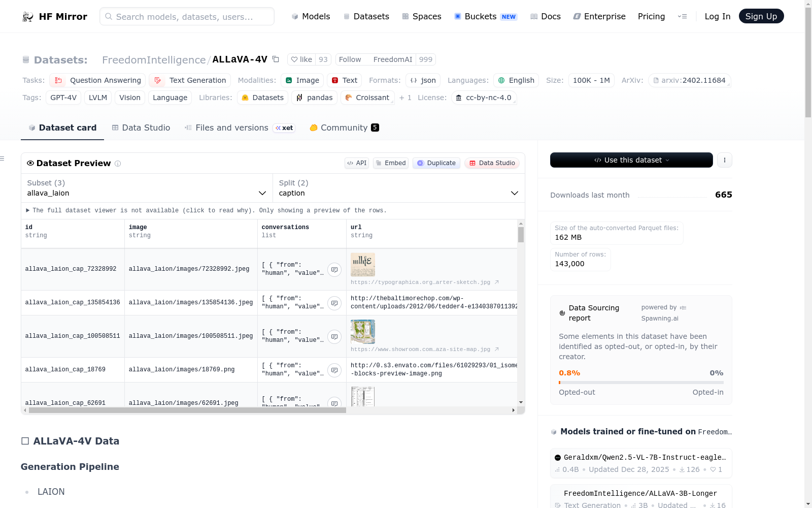The width and height of the screenshot is (812, 508).
Task: Click the preview table vertical scrollbar
Action: pos(521,235)
